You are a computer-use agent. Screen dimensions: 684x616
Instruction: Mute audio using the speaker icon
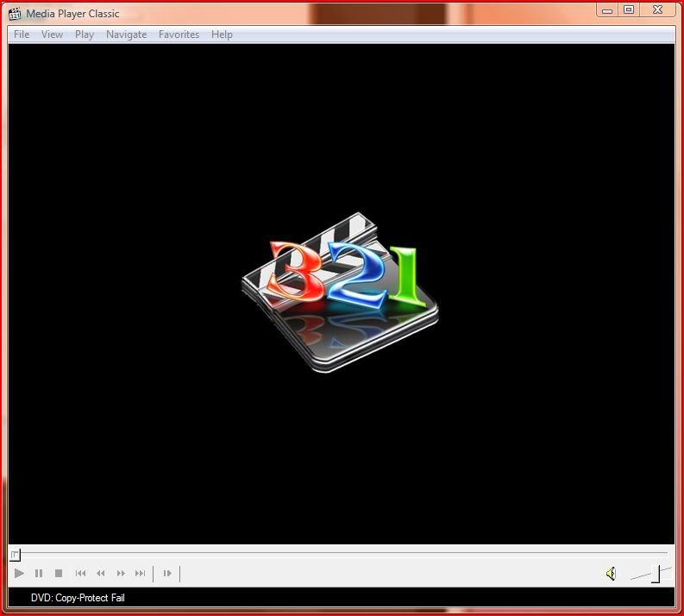click(611, 573)
